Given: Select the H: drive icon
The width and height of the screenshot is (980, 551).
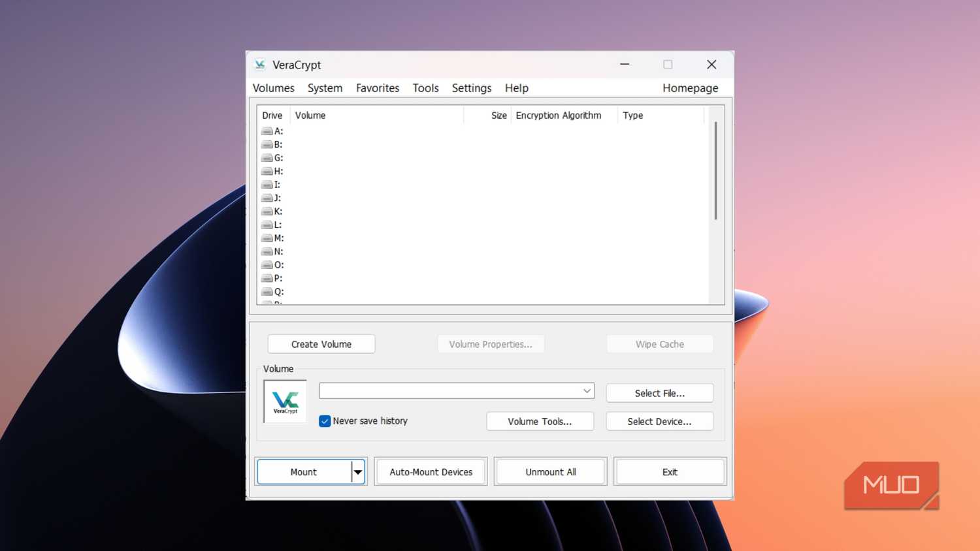Looking at the screenshot, I should pos(267,171).
